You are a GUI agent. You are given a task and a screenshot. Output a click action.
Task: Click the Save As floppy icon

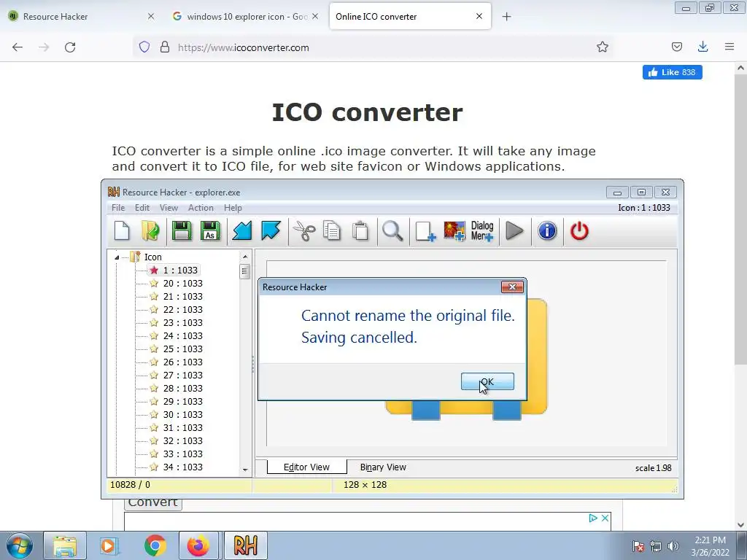tap(210, 231)
